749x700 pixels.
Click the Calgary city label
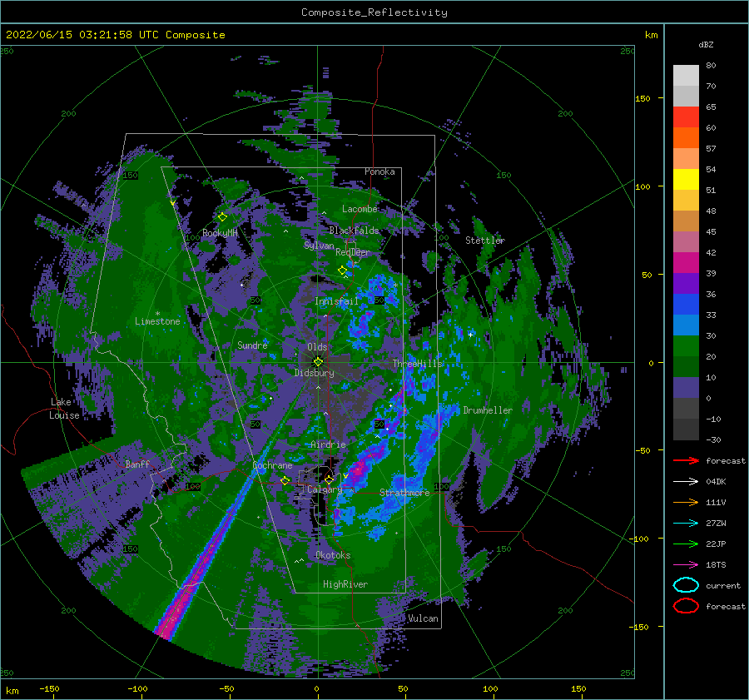(325, 489)
